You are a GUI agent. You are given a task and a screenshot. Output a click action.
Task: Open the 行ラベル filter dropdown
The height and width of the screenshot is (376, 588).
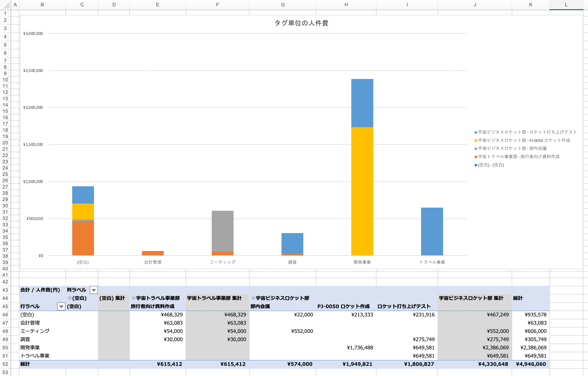pyautogui.click(x=61, y=306)
